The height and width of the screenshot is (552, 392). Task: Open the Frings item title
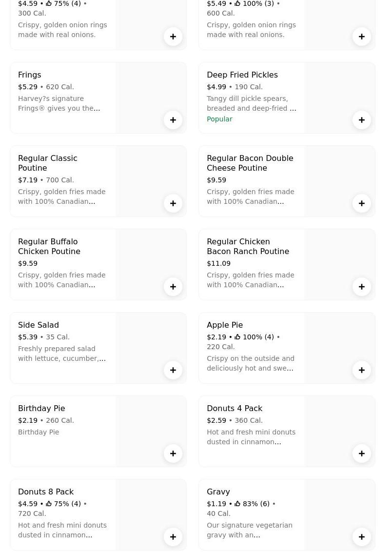point(30,75)
